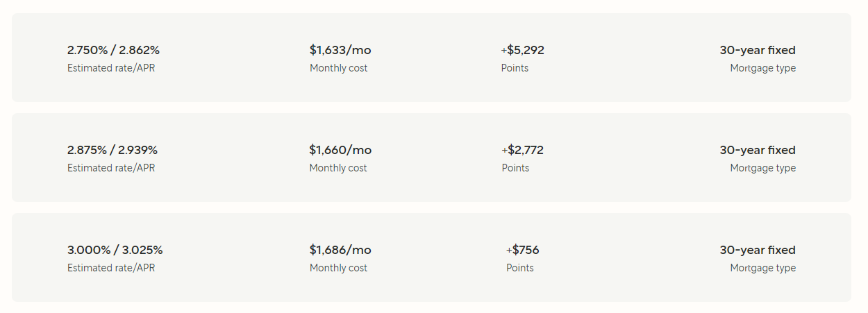Select the 2.875% / 2.939% rate text
The width and height of the screenshot is (868, 313).
[112, 150]
